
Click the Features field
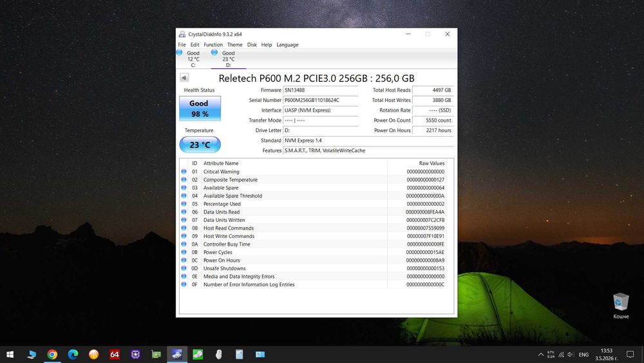[x=368, y=150]
